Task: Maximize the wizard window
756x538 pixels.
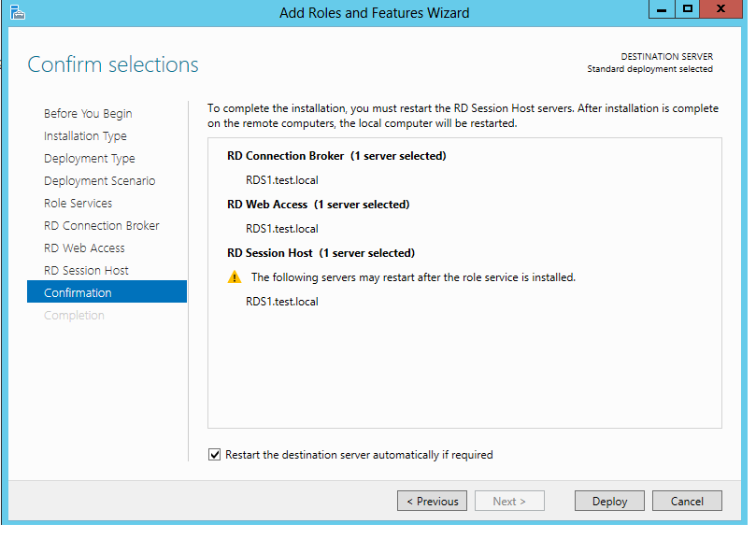Action: click(x=688, y=9)
